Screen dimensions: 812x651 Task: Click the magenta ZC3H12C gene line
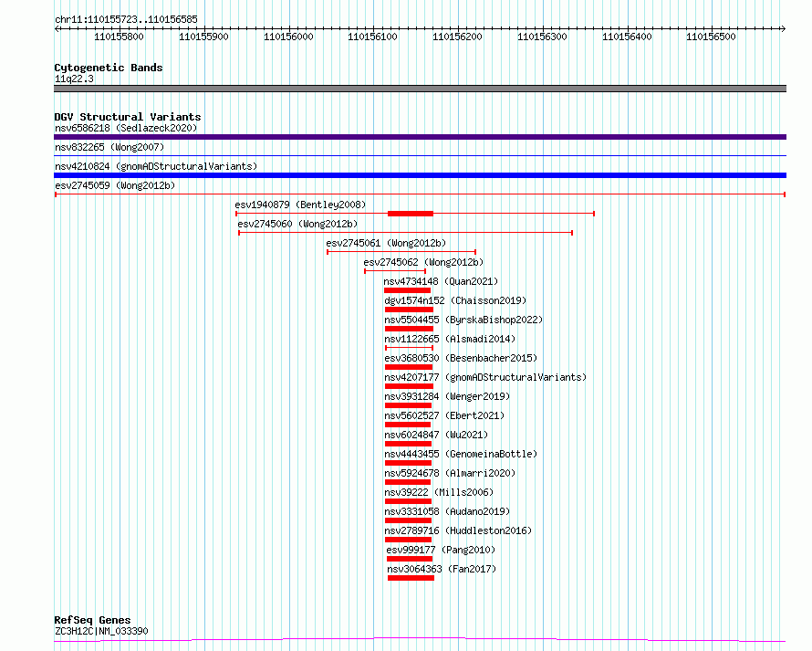pos(420,640)
